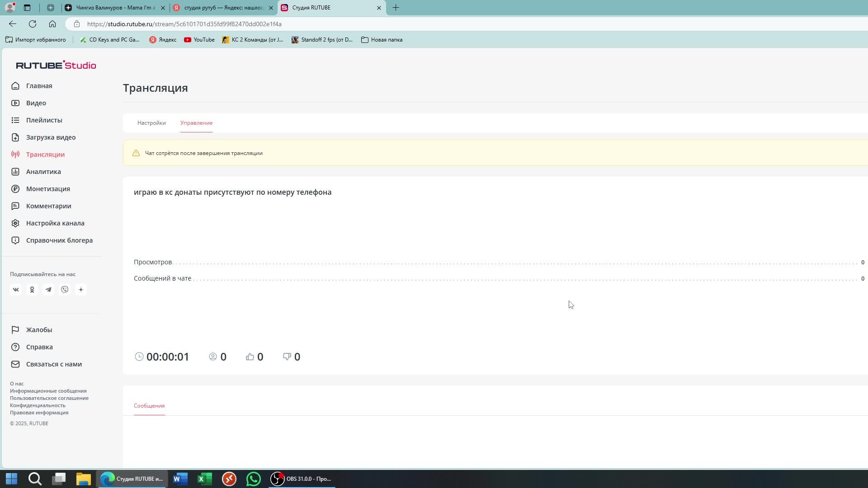Expand the Новая папка bookmarks folder
The width and height of the screenshot is (868, 488).
[382, 40]
